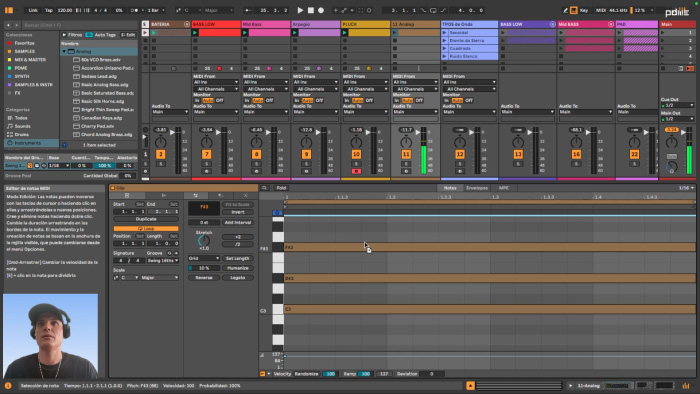Click the Invert button
Screen dimensions: 700x394
click(238, 212)
